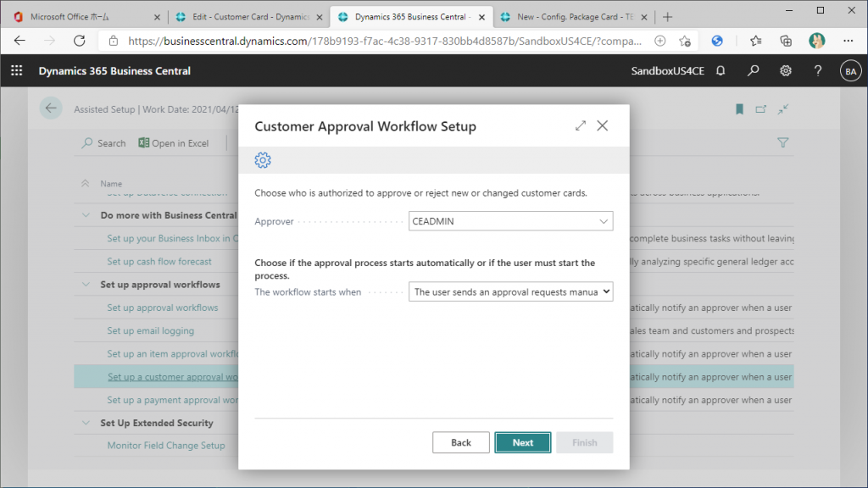Open the BA user account avatar
Screen dimensions: 868x488
coord(850,71)
